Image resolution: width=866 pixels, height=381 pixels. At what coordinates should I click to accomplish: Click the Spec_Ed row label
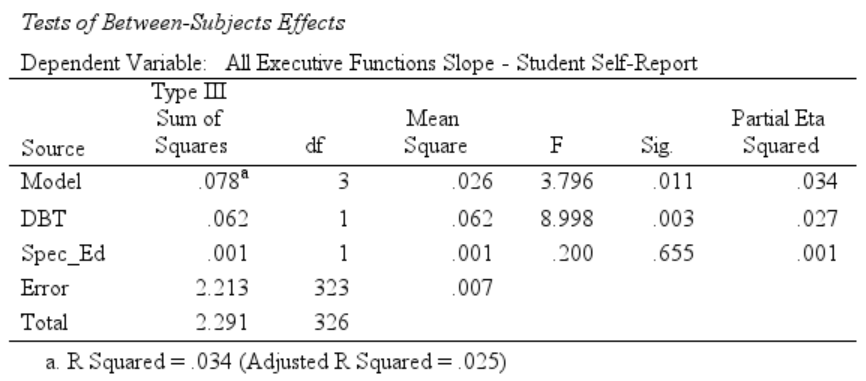pos(63,254)
